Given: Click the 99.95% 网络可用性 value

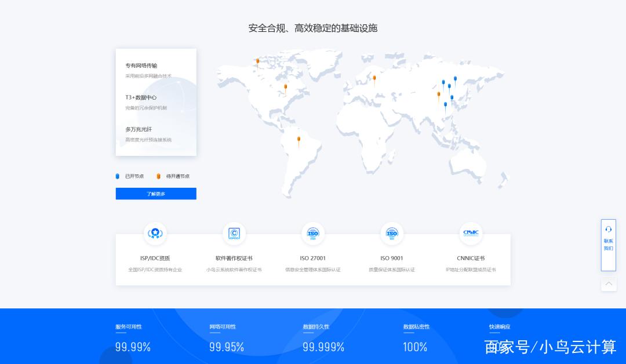Looking at the screenshot, I should pyautogui.click(x=227, y=347).
